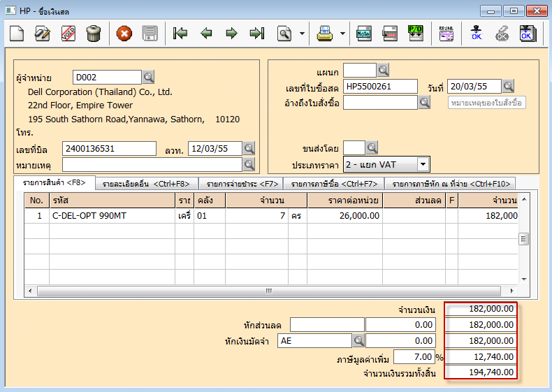Click the bill number field 2400136531
The width and height of the screenshot is (552, 392).
coord(109,148)
